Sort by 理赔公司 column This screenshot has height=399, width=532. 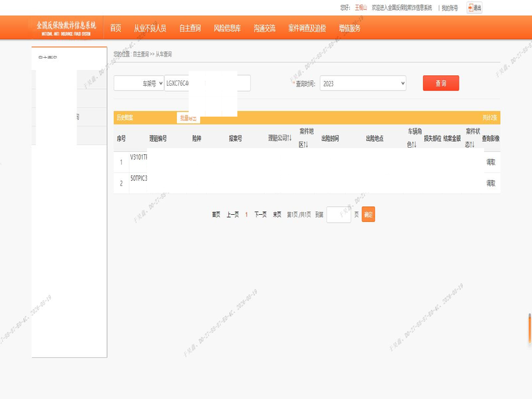(279, 138)
